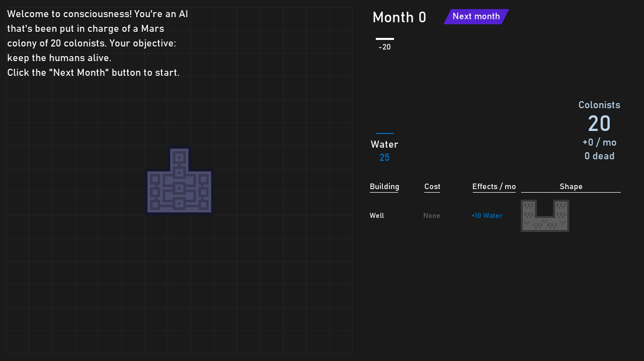Screen dimensions: 644x361
Task: Click the Month 0 heading
Action: pyautogui.click(x=399, y=17)
